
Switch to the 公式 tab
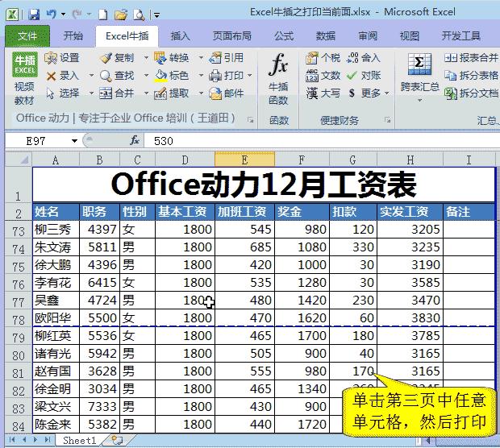click(x=284, y=36)
